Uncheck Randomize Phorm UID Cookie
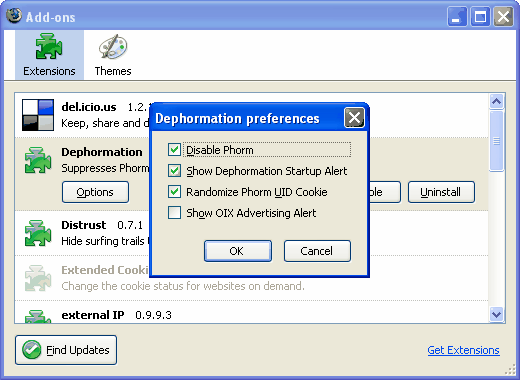 tap(174, 192)
